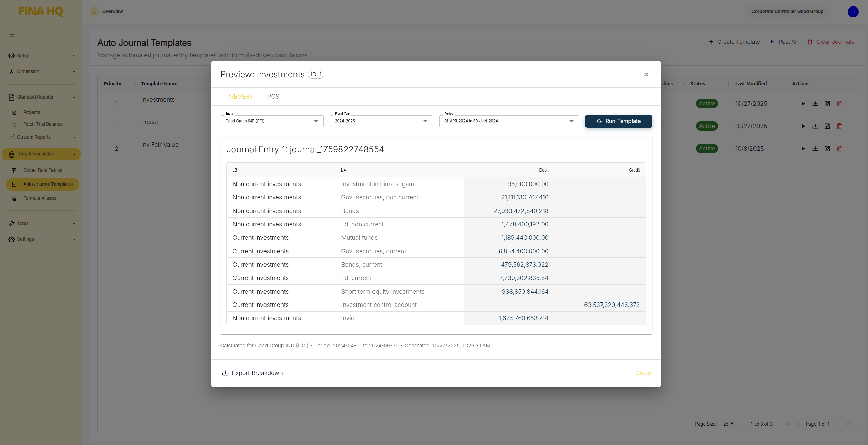
Task: Select the PREVIEW tab
Action: pyautogui.click(x=239, y=97)
